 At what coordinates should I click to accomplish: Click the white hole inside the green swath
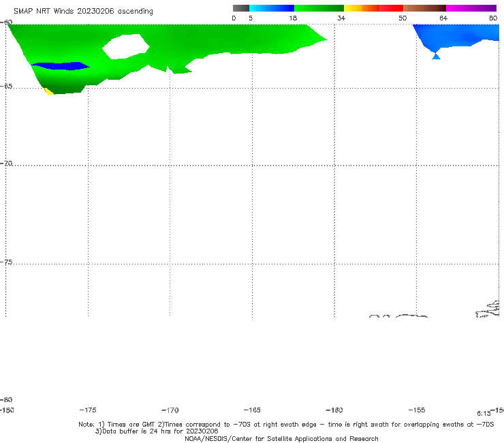point(126,46)
